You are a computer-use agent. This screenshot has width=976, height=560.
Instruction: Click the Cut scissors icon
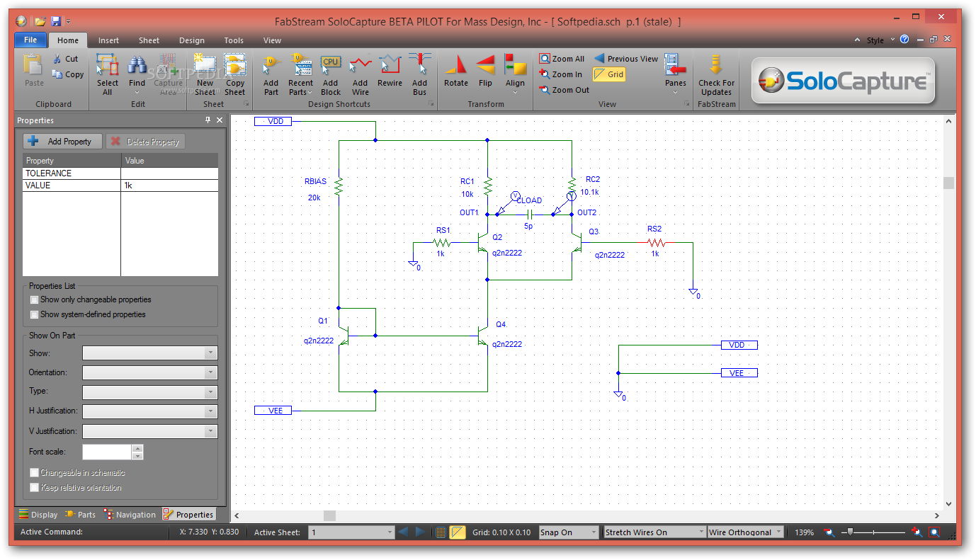pyautogui.click(x=57, y=59)
